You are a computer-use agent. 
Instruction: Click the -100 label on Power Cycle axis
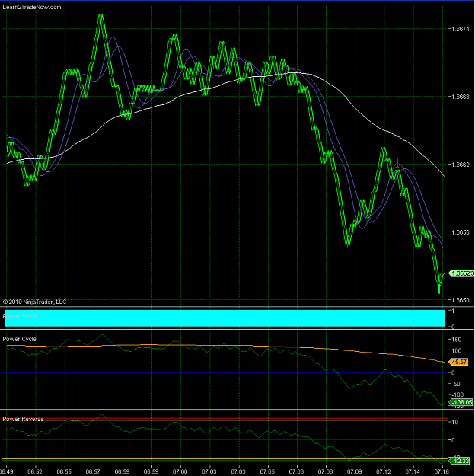pyautogui.click(x=457, y=395)
